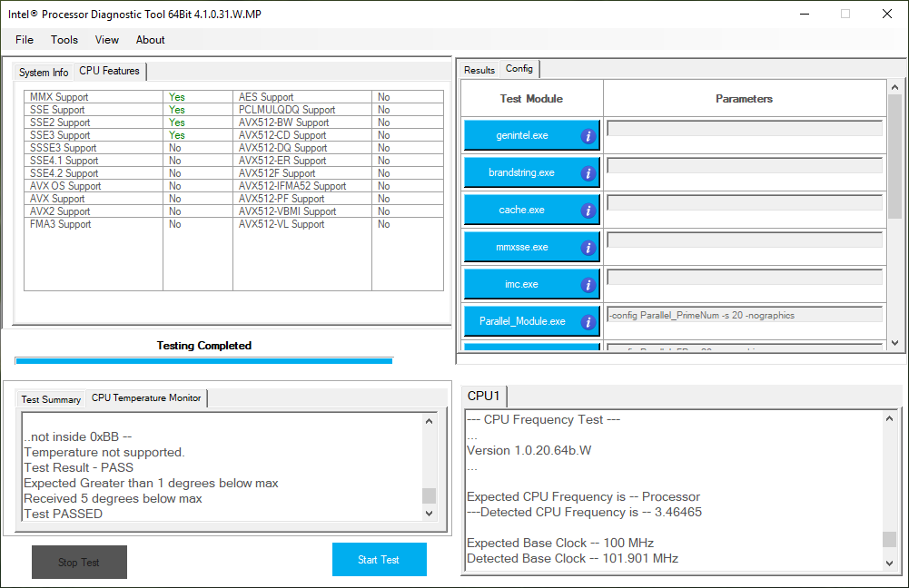Click the mmxsse.exe test module button
The width and height of the screenshot is (909, 588).
pyautogui.click(x=531, y=247)
